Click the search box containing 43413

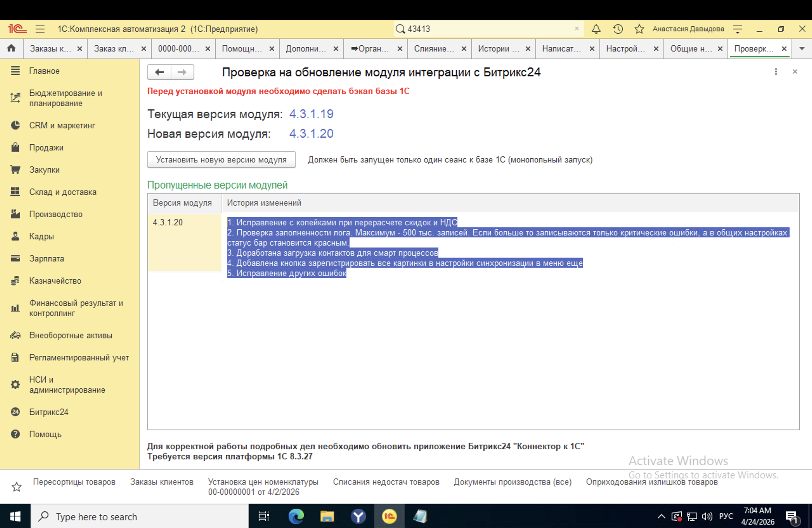(x=488, y=29)
